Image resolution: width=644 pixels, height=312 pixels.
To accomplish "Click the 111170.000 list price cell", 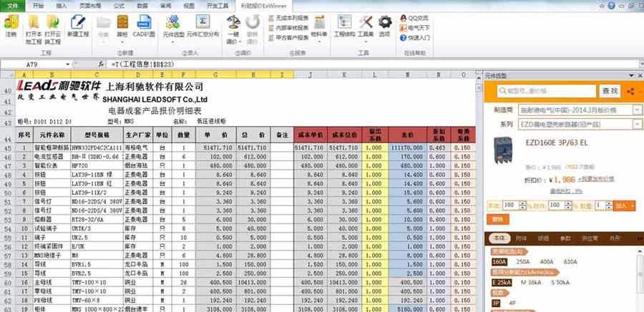I will 408,147.
